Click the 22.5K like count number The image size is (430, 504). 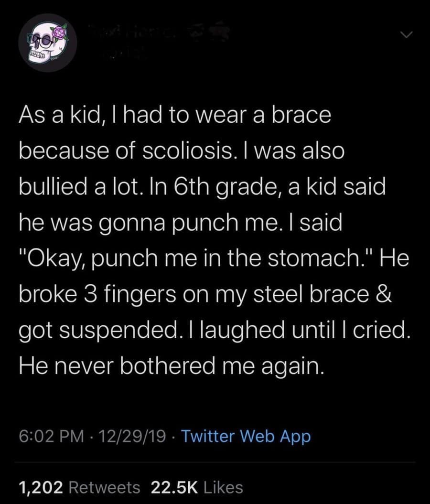pyautogui.click(x=174, y=487)
